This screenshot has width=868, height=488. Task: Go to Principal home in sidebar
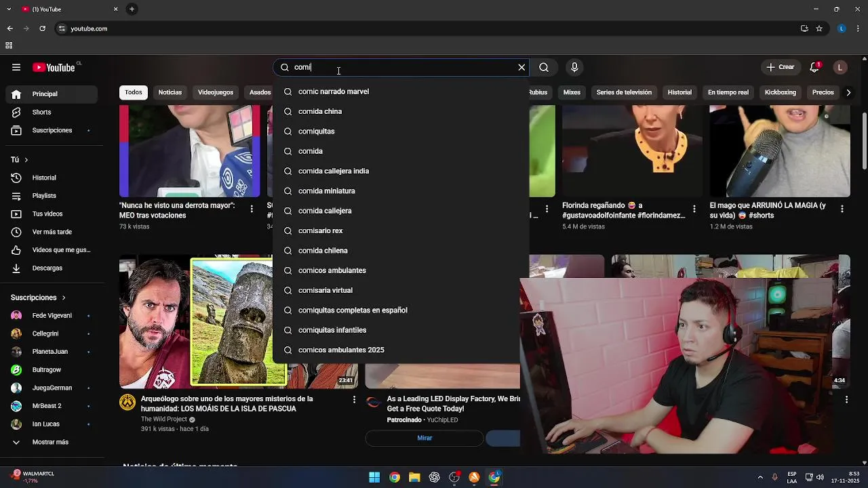tap(52, 94)
